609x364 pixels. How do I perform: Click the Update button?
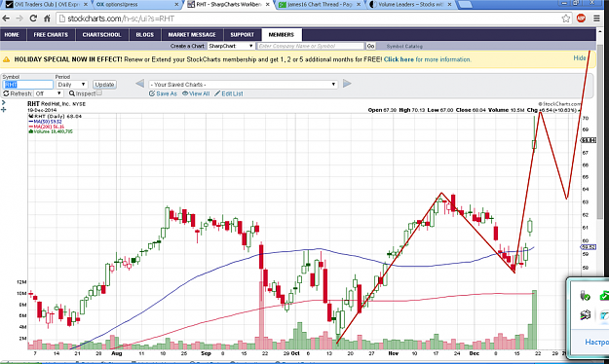click(104, 85)
